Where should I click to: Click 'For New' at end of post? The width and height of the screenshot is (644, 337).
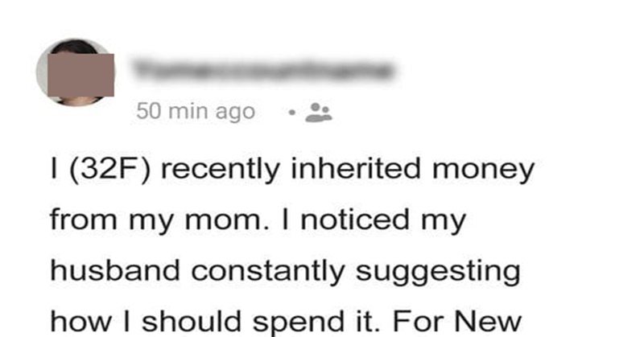pos(457,322)
